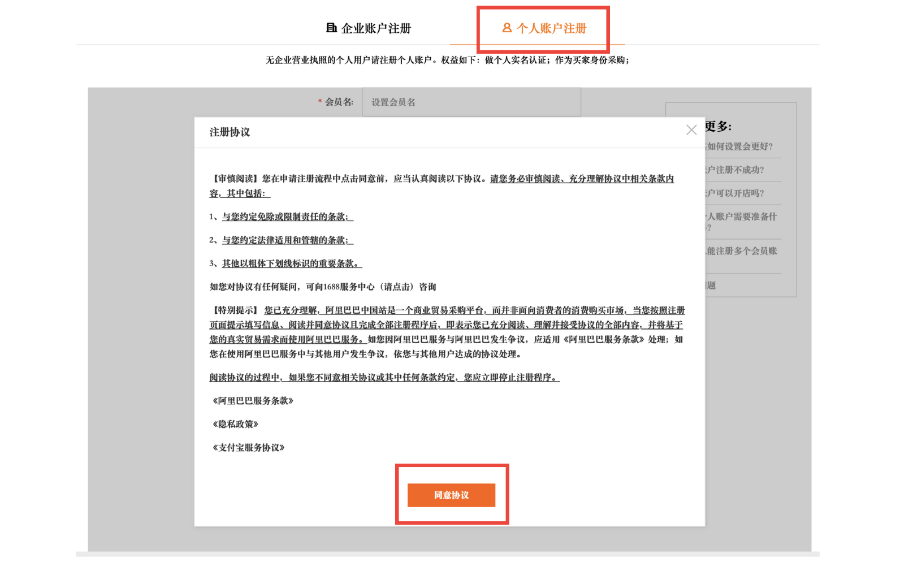Select the 个人账户注册 tab
Viewport: 909px width, 588px height.
[544, 28]
